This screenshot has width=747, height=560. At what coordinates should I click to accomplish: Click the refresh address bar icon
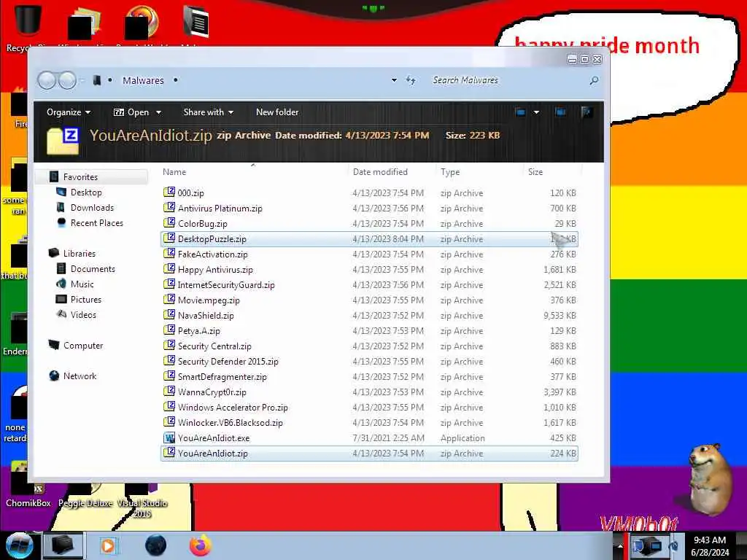411,80
